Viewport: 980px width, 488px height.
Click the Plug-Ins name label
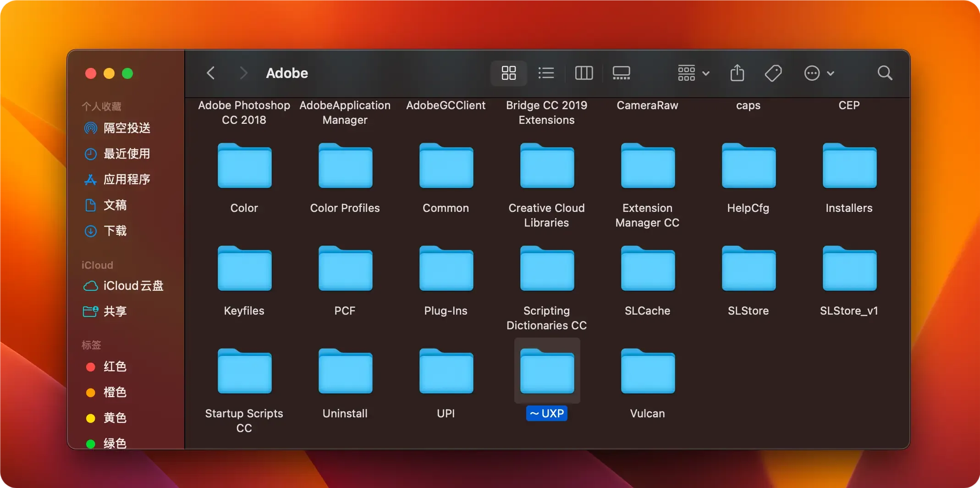(x=446, y=311)
